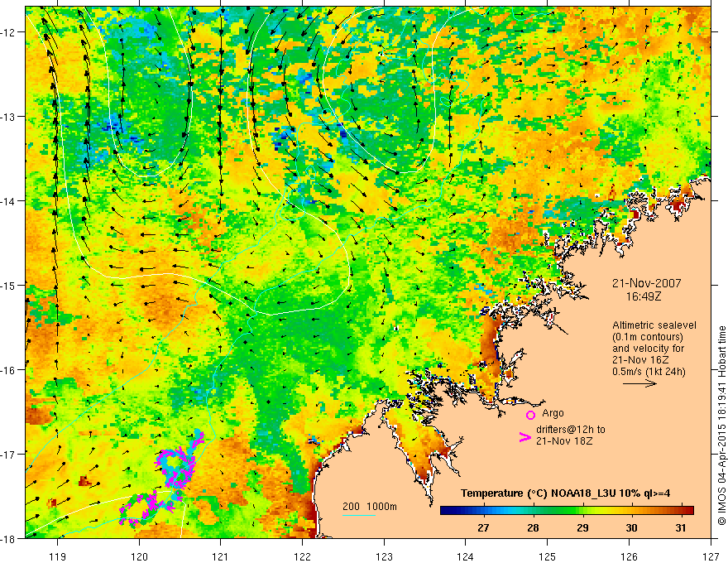Click longitude axis label 121
This screenshot has width=728, height=563.
[x=221, y=556]
